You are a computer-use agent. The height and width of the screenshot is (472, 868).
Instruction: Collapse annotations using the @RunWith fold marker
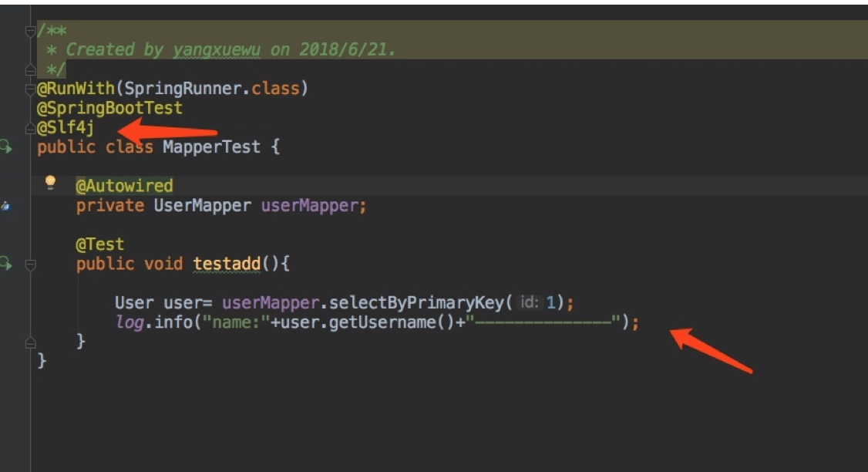point(30,89)
